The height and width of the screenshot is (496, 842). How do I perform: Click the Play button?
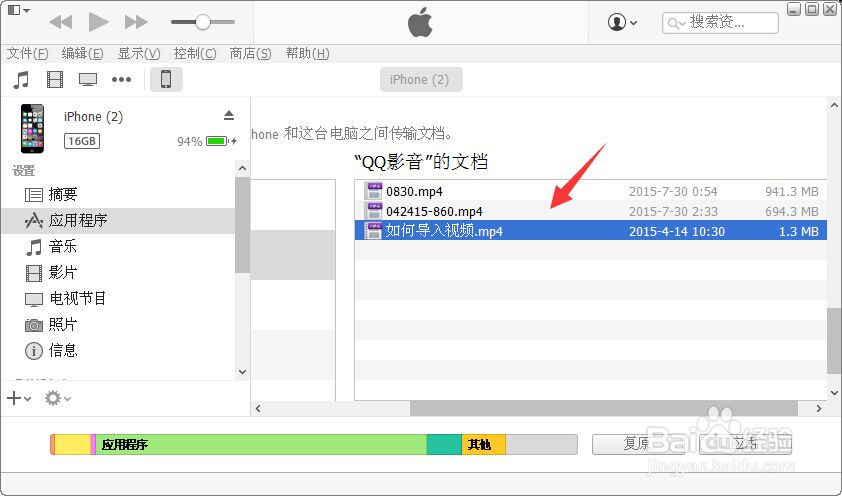98,22
